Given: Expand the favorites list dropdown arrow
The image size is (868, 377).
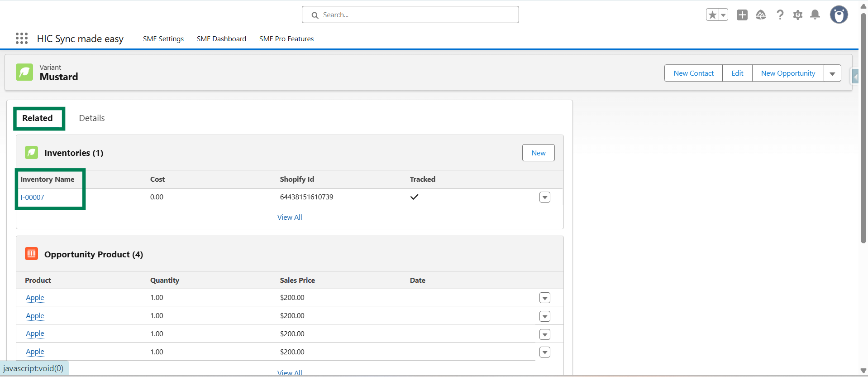Looking at the screenshot, I should pyautogui.click(x=723, y=15).
